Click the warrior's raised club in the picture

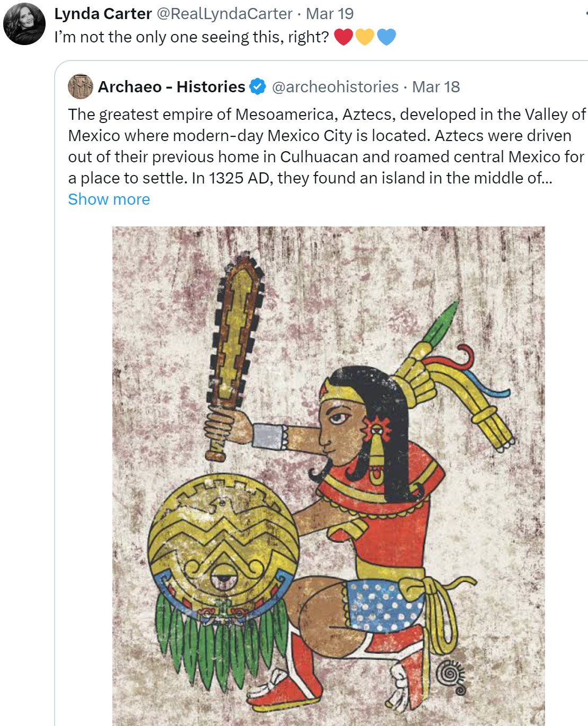[234, 355]
